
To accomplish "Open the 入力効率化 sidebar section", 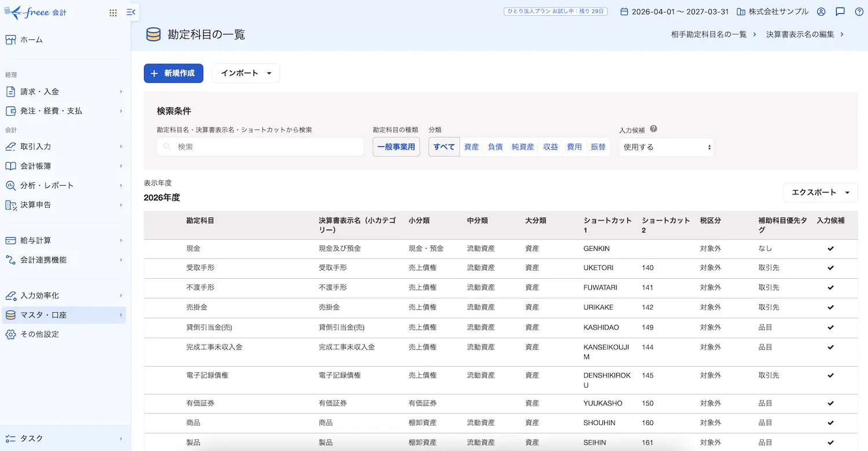I will pos(64,295).
